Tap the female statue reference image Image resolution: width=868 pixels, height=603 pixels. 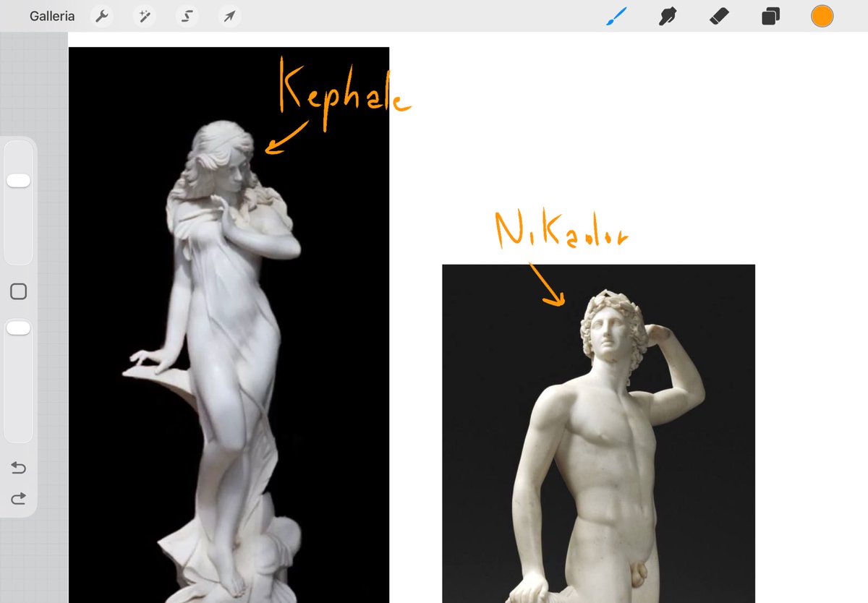coord(229,325)
